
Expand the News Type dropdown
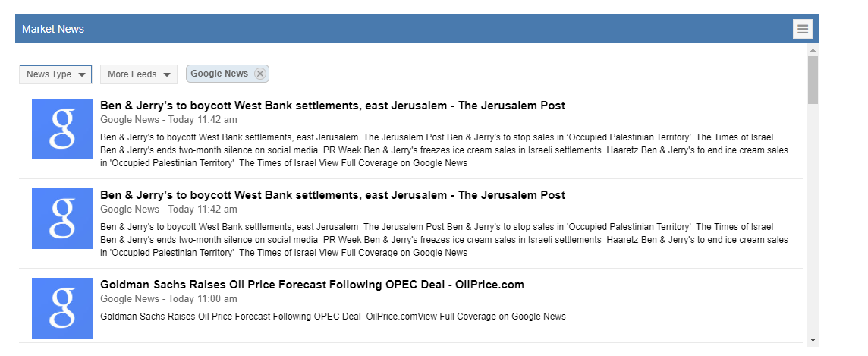55,74
